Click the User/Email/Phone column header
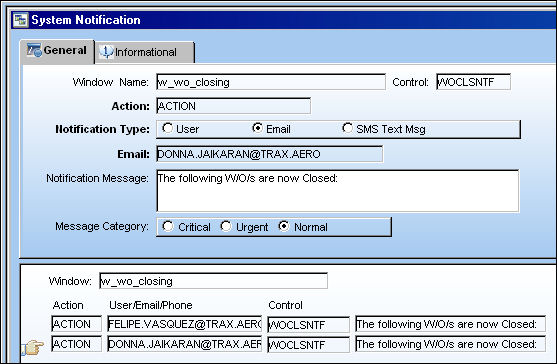Image resolution: width=557 pixels, height=364 pixels. coord(151,305)
